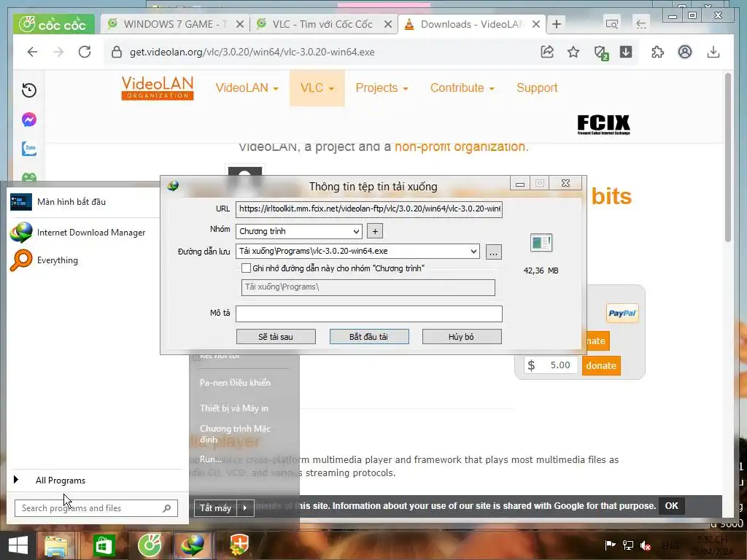Image resolution: width=747 pixels, height=560 pixels.
Task: Open the browser downloads tray icon
Action: [713, 52]
